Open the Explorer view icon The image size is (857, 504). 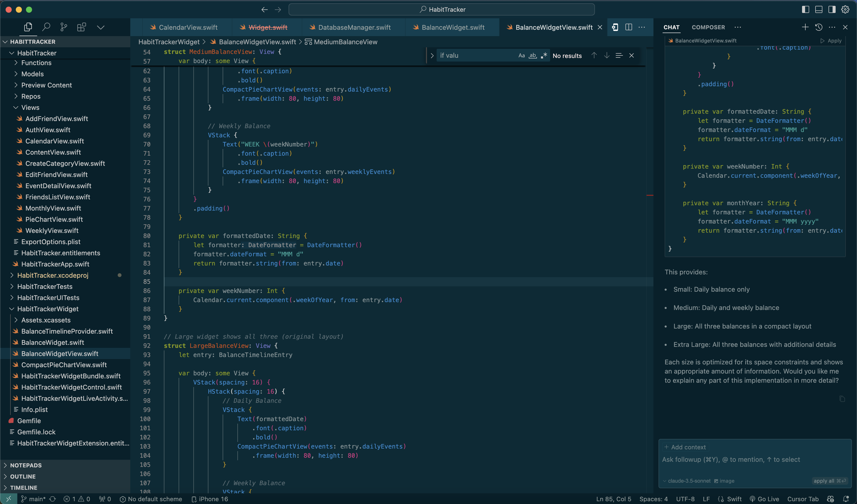tap(28, 27)
